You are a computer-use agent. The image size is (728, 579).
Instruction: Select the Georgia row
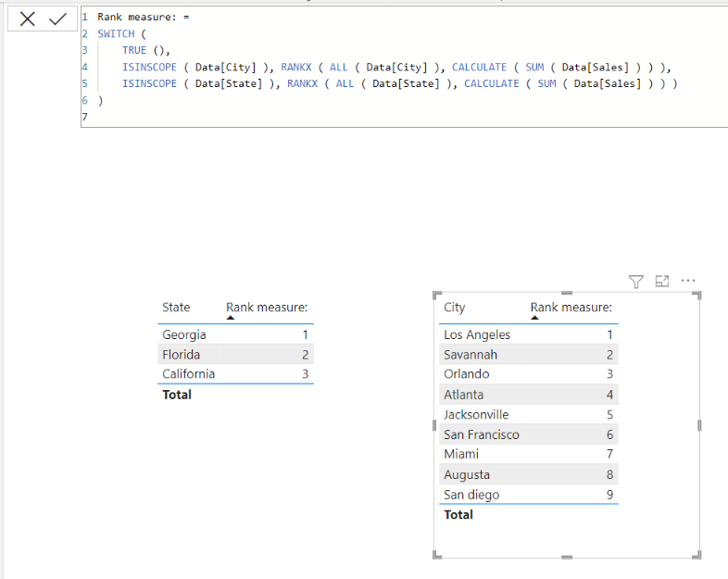pyautogui.click(x=236, y=334)
